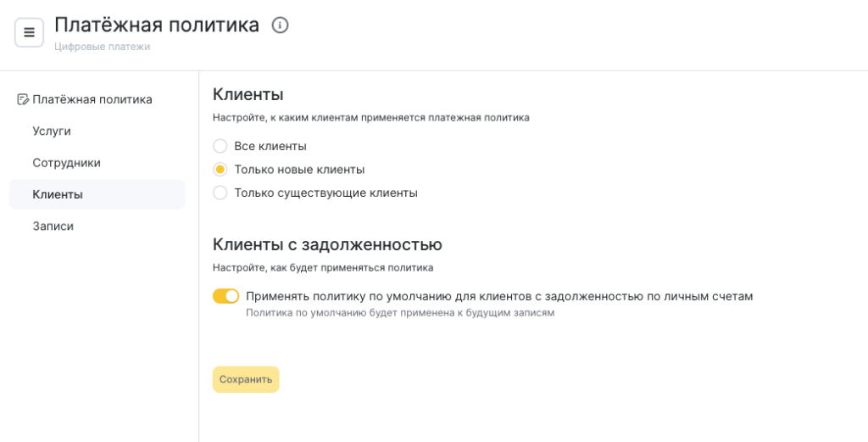Disable the default debt policy toggle switch
Image resolution: width=868 pixels, height=442 pixels.
225,296
